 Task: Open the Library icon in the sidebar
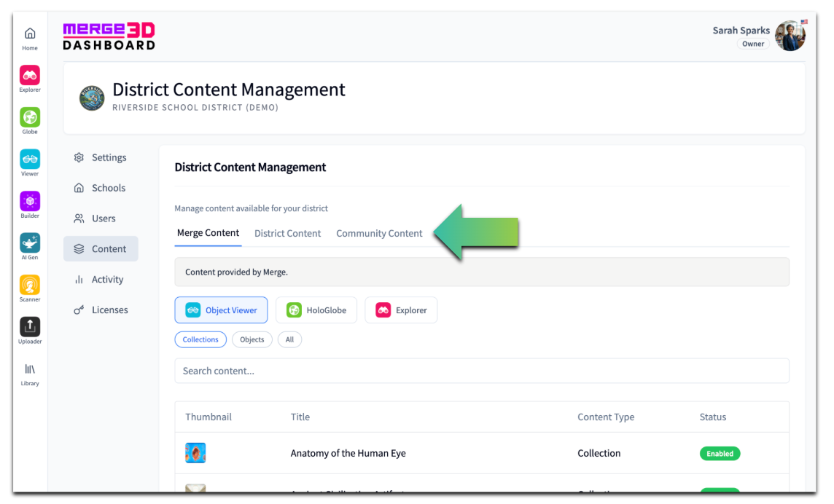pos(30,369)
